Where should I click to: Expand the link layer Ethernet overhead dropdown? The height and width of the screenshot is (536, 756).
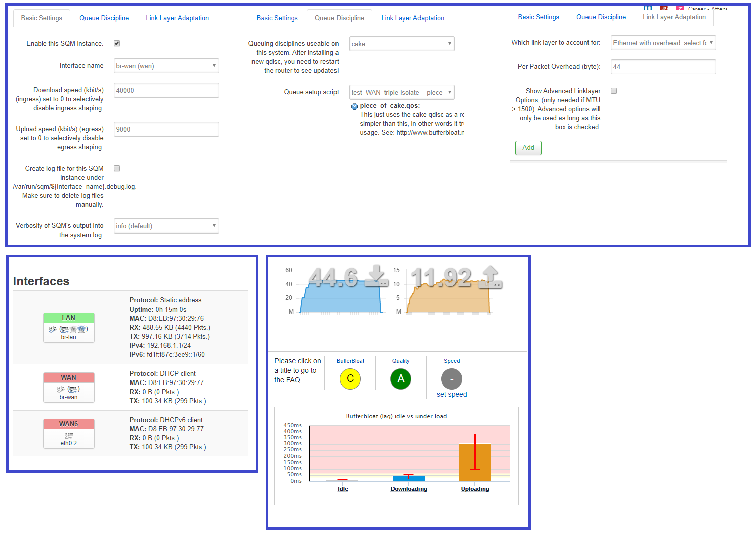(x=663, y=43)
